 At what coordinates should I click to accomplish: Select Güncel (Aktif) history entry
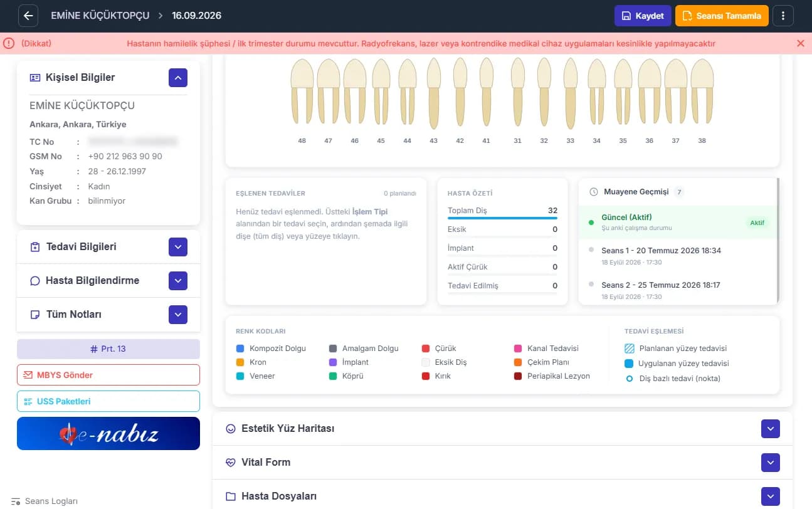tap(677, 223)
